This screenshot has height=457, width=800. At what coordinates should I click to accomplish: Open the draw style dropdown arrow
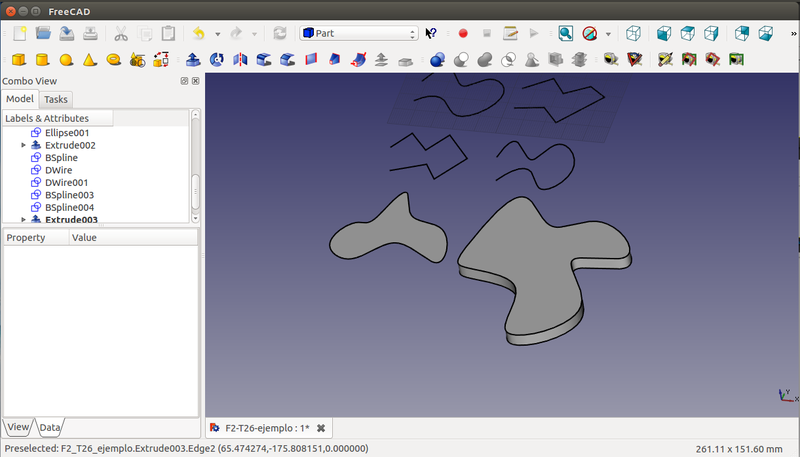[x=608, y=33]
